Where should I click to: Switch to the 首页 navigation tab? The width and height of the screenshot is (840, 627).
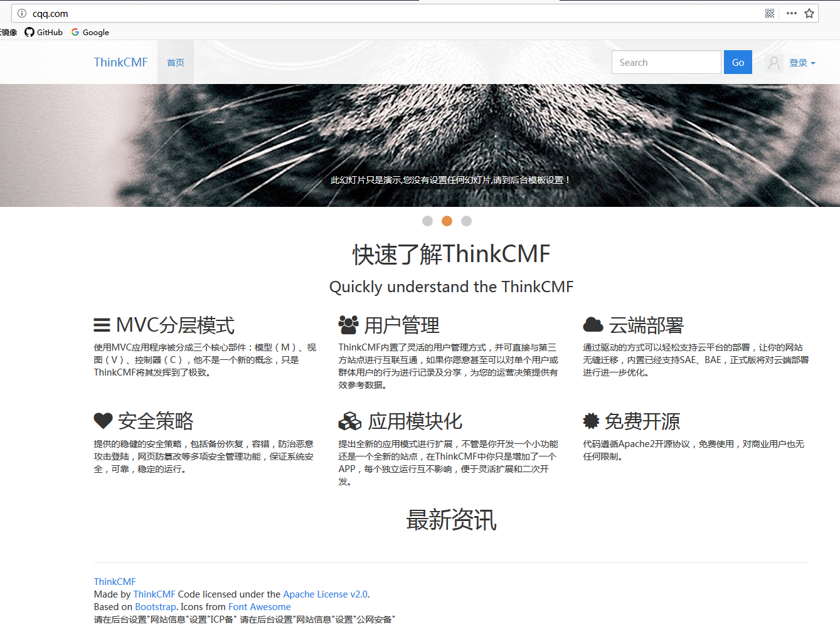[175, 62]
